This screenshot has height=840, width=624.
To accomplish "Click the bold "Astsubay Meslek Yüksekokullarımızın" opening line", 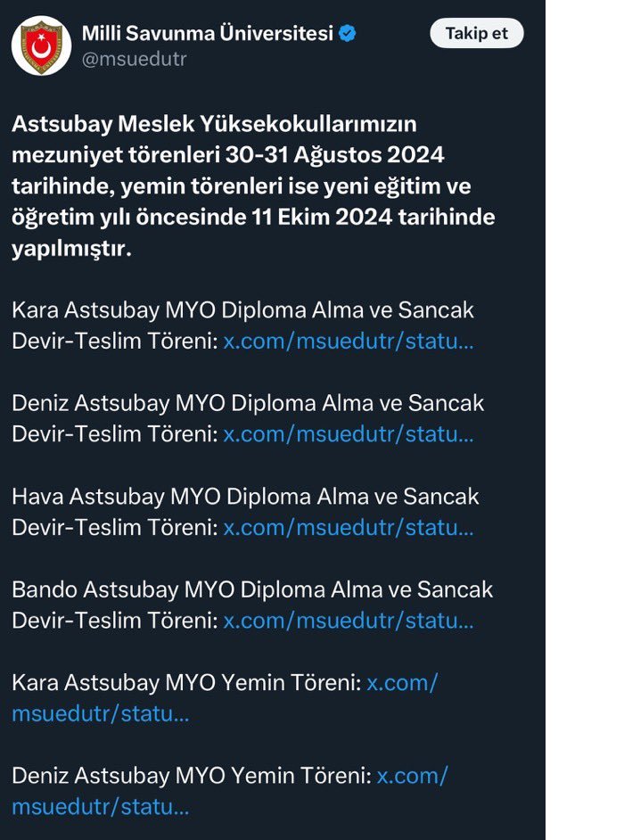I will point(214,124).
